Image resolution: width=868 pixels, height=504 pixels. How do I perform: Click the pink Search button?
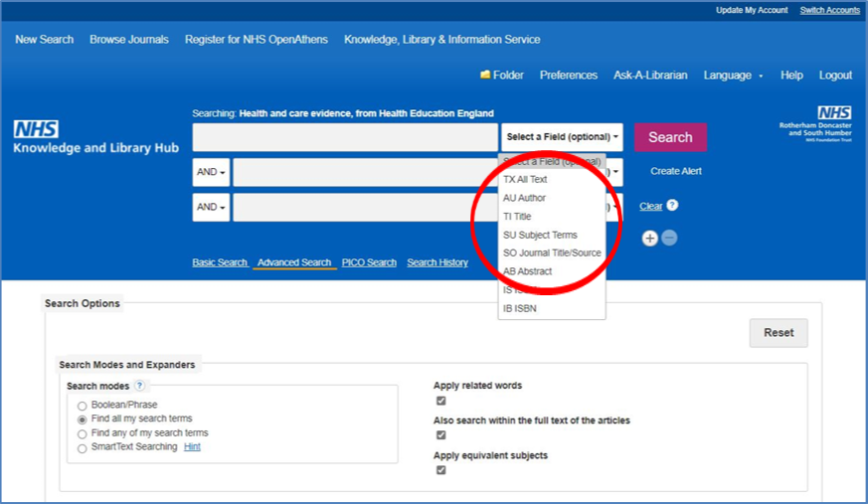click(x=670, y=137)
